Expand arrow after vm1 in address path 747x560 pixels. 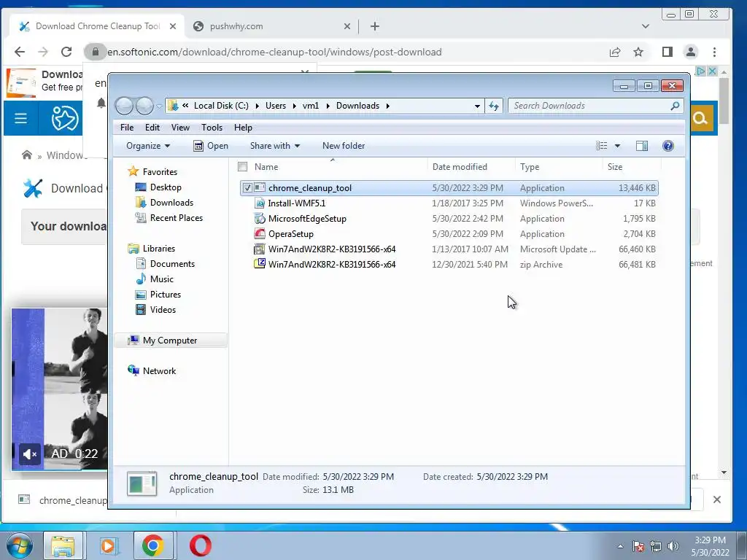point(328,106)
